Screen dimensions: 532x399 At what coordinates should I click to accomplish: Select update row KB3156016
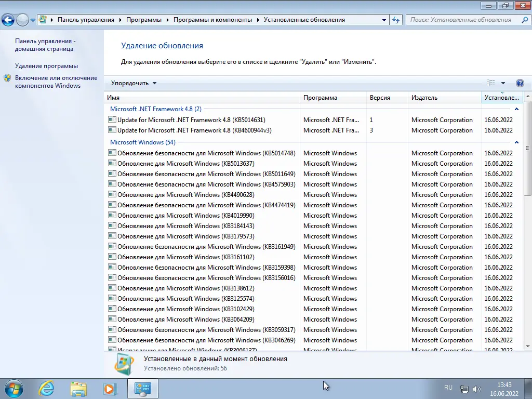click(313, 277)
